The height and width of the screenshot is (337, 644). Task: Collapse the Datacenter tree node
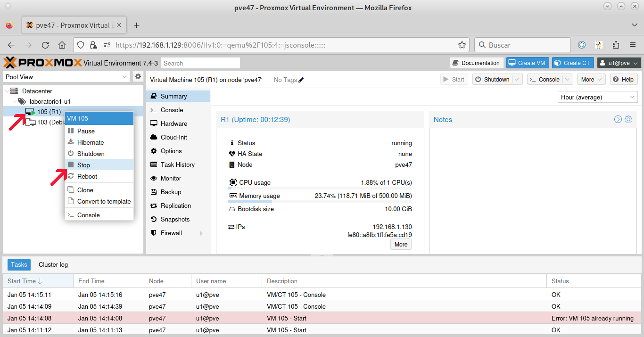coord(7,91)
